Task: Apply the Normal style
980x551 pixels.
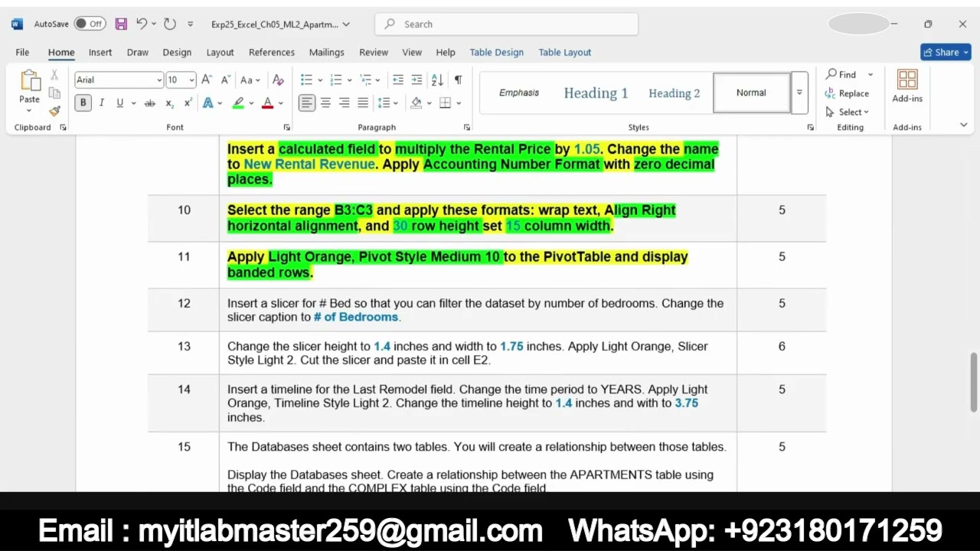Action: tap(751, 93)
